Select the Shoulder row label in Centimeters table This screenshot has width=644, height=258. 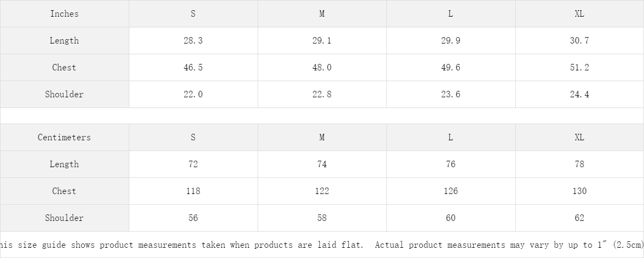tap(64, 218)
